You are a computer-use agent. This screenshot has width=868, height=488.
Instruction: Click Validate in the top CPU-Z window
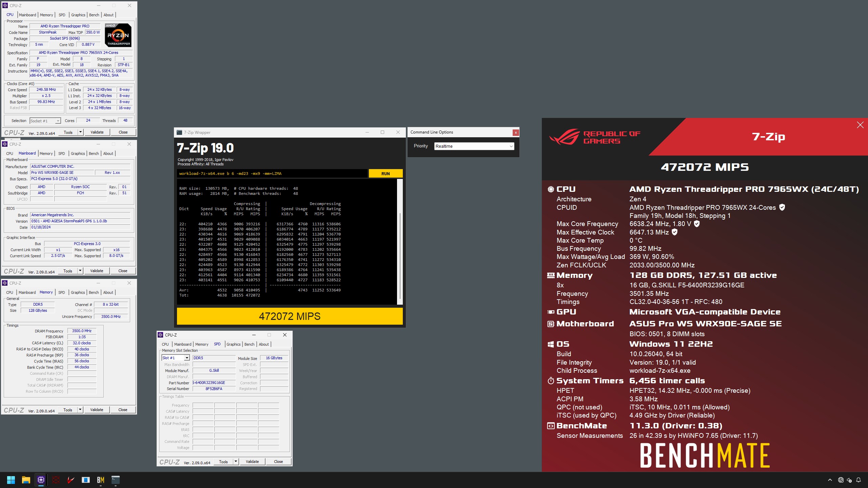click(x=97, y=132)
